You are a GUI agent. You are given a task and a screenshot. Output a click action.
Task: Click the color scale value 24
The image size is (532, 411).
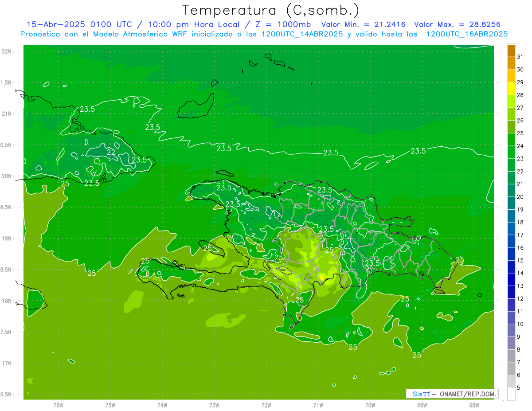click(x=520, y=146)
